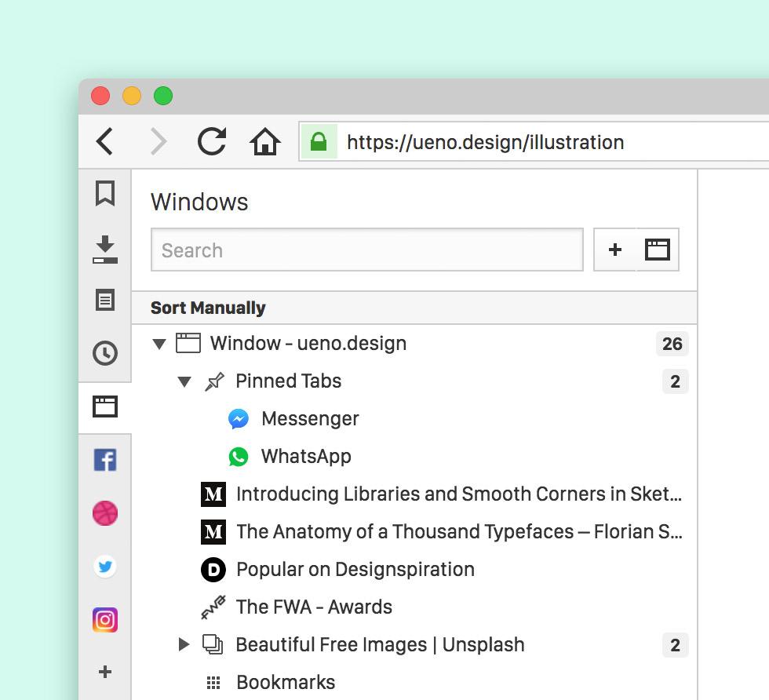Click the Unsplash stack count badge 2
This screenshot has height=700, width=769.
676,644
